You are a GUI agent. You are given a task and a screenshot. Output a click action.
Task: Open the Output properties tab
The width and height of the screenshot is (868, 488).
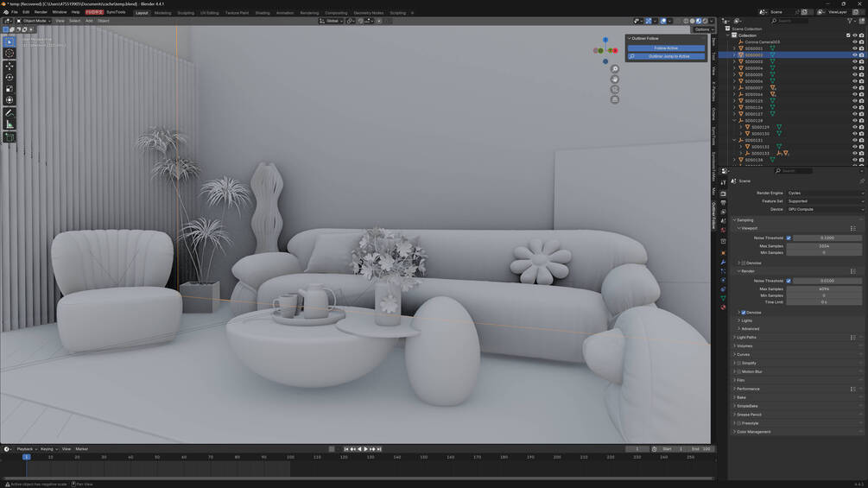coord(723,203)
